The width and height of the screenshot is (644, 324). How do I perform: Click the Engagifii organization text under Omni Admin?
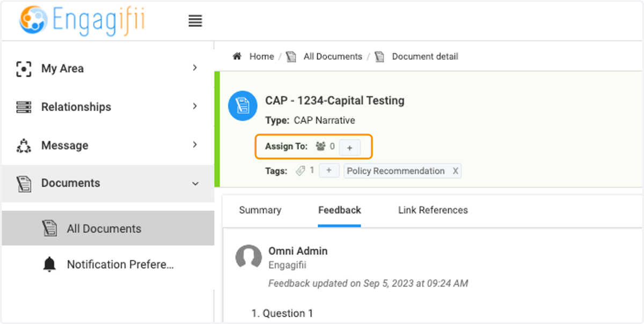coord(287,265)
